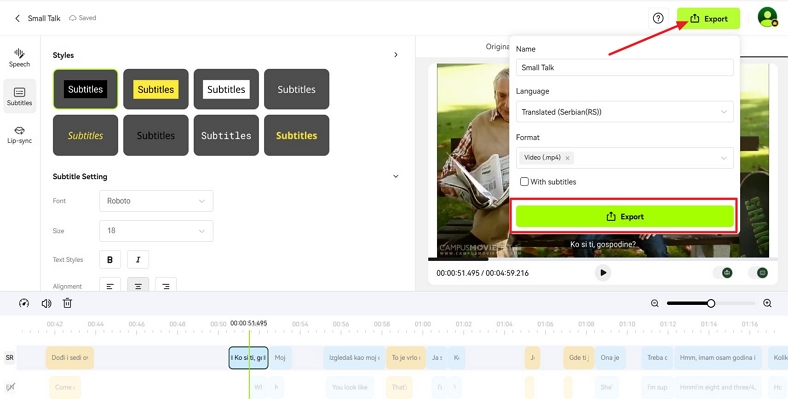Center-align the subtitles
The height and width of the screenshot is (399, 788).
pos(138,285)
